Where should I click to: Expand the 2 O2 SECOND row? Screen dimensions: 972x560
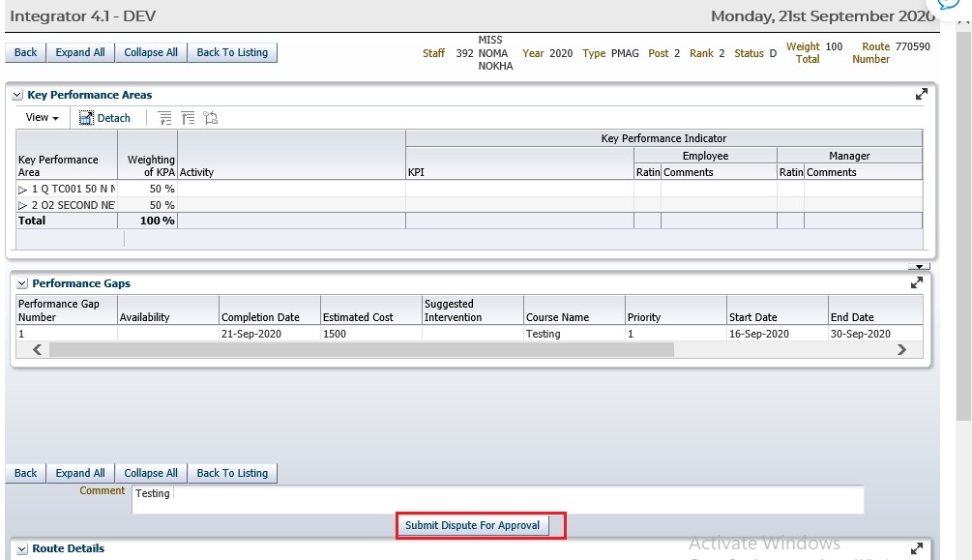(23, 205)
